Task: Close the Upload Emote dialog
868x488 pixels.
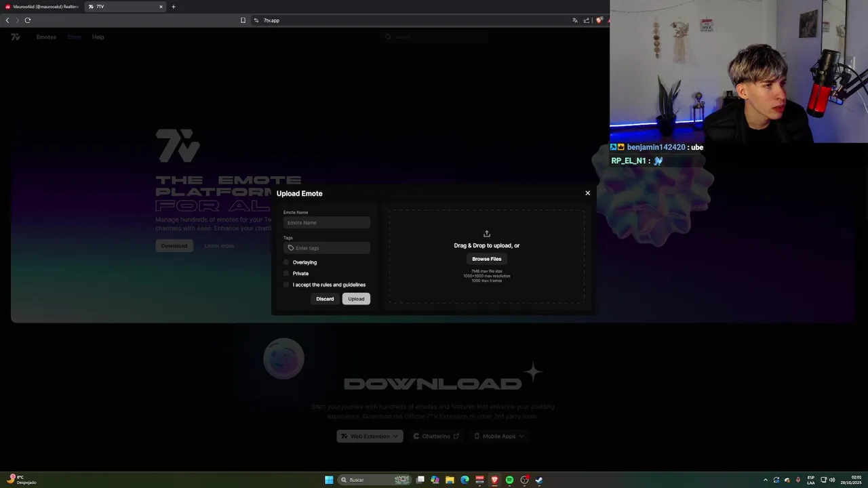Action: tap(587, 193)
